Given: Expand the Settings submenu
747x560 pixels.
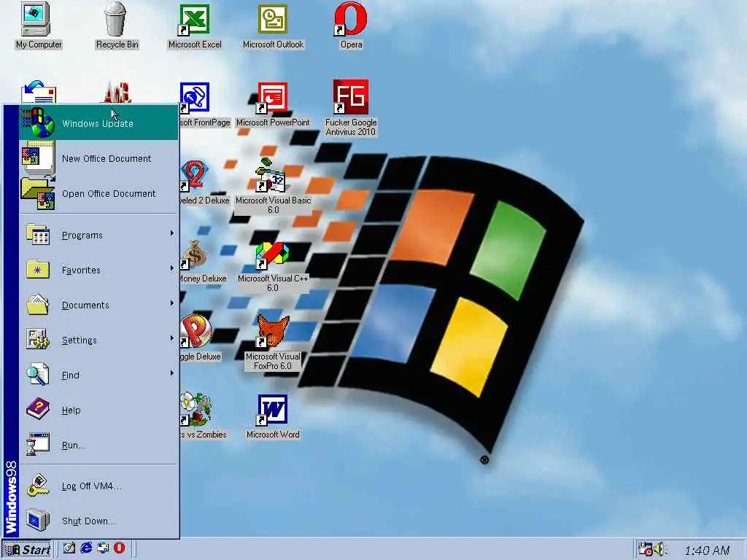Looking at the screenshot, I should 98,340.
